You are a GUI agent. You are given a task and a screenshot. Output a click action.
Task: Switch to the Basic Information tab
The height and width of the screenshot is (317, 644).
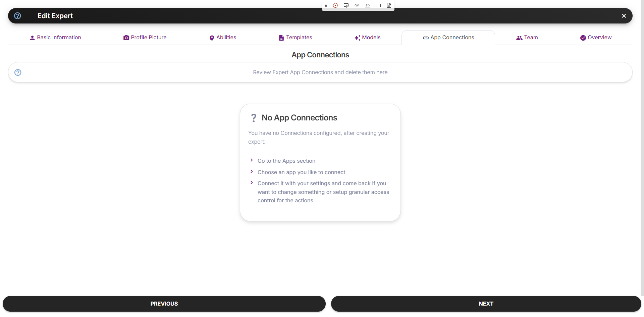pos(55,37)
